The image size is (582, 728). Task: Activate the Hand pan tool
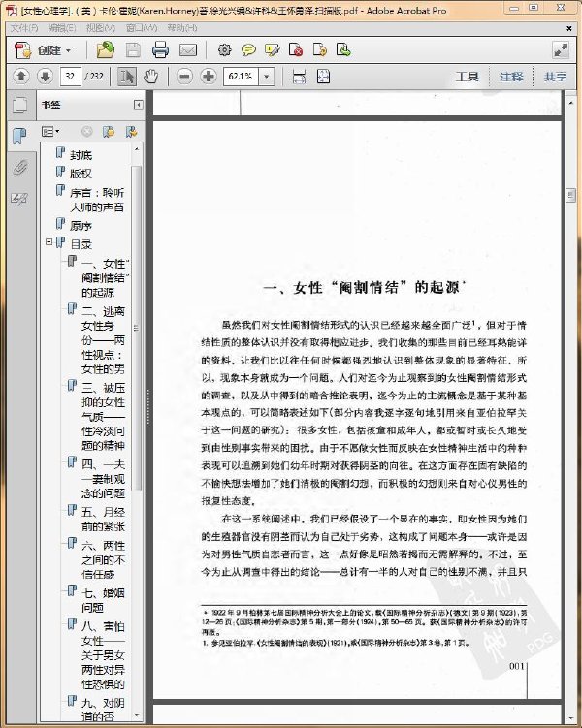pyautogui.click(x=150, y=77)
